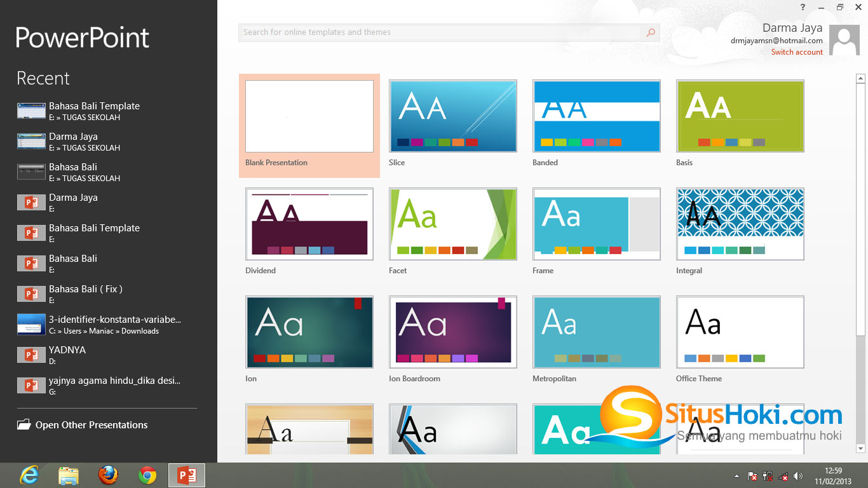Viewport: 868px width, 488px height.
Task: Click the Switch account link
Action: (797, 52)
